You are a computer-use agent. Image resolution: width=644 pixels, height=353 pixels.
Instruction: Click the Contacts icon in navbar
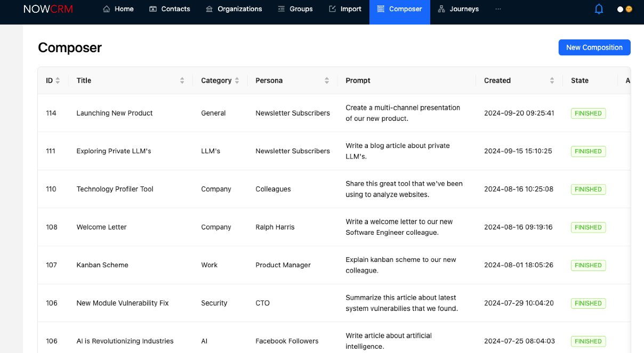tap(153, 9)
